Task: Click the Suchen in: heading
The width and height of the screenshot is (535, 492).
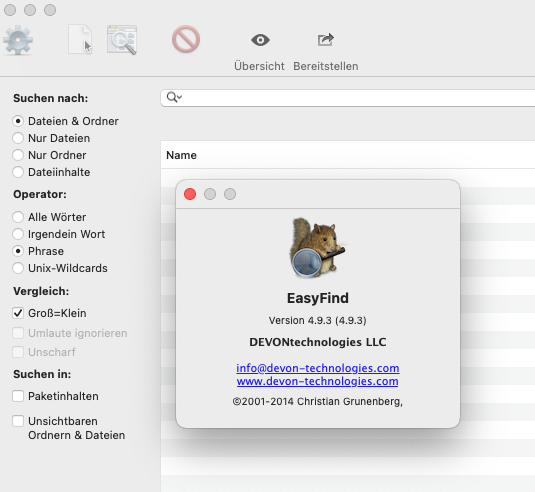Action: pos(42,374)
